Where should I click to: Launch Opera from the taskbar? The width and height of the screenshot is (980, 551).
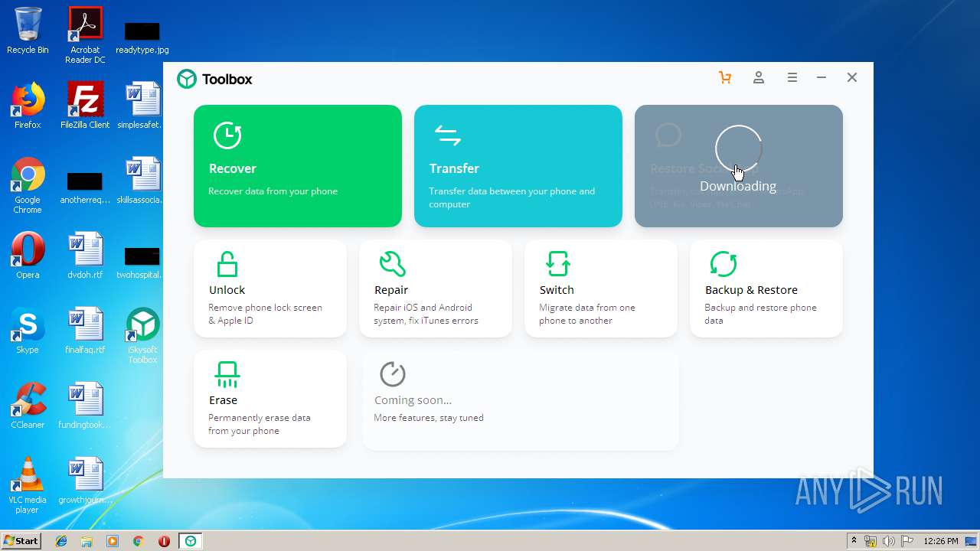164,541
